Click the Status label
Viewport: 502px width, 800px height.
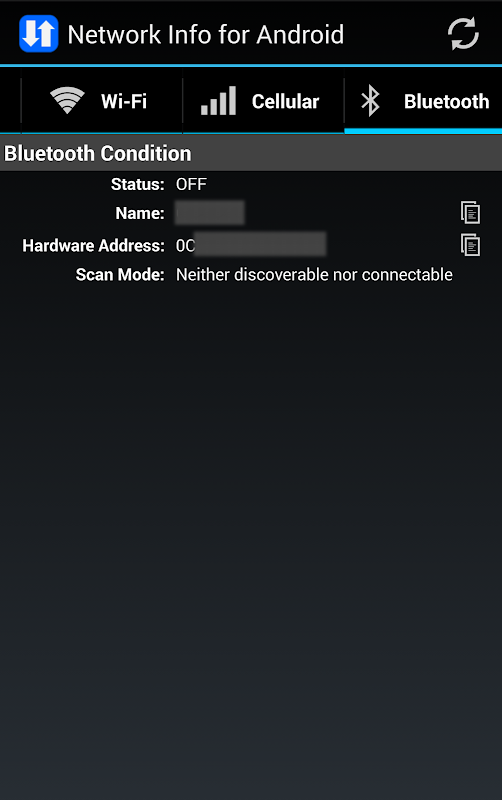point(138,184)
